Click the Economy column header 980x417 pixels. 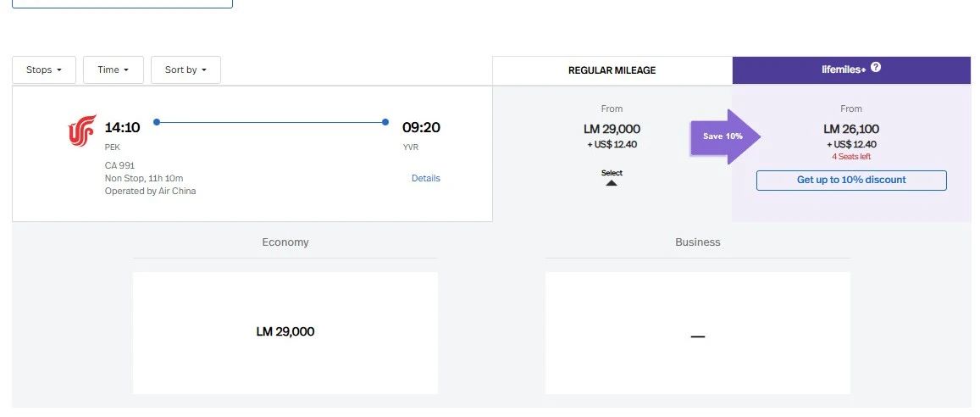(285, 242)
